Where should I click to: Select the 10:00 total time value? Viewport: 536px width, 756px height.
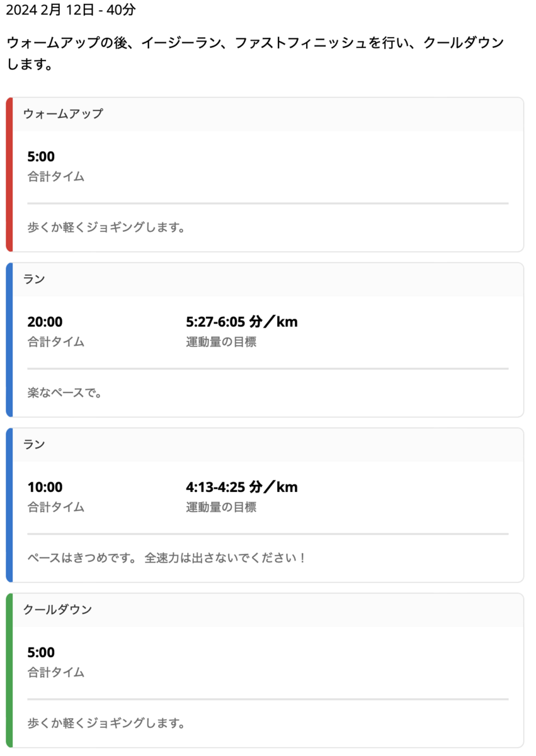coord(45,487)
